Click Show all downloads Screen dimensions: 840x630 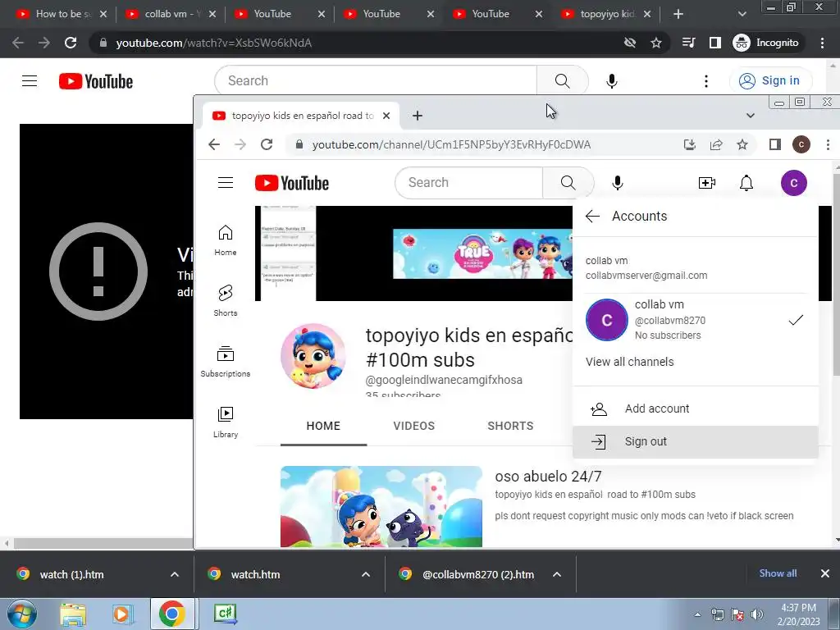tap(778, 573)
